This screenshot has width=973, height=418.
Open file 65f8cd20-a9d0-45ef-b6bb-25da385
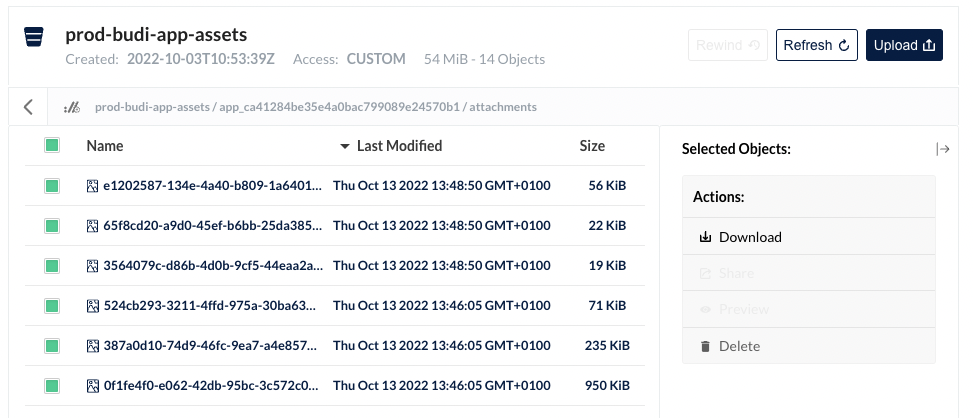213,226
